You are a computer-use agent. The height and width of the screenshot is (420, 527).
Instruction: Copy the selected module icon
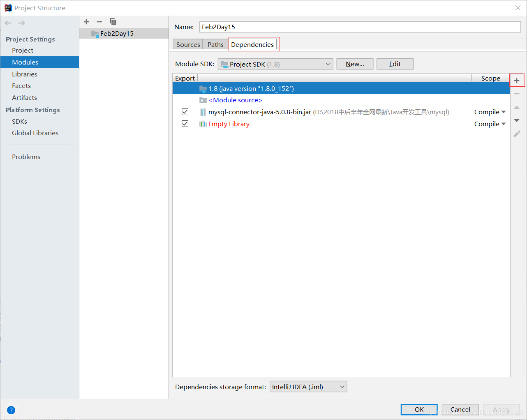[x=113, y=21]
